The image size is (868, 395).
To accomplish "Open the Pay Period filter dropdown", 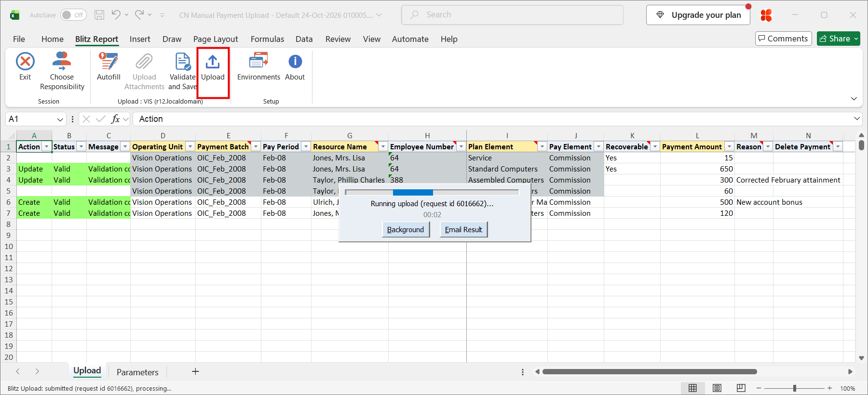I will (x=306, y=147).
